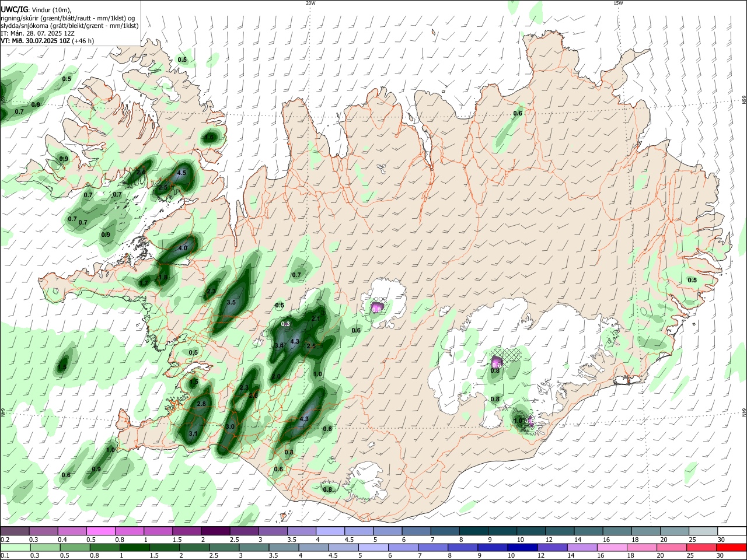Click bright red bottom-row swatch after 30
Viewport: 747px width, 560px height.
pos(731,547)
